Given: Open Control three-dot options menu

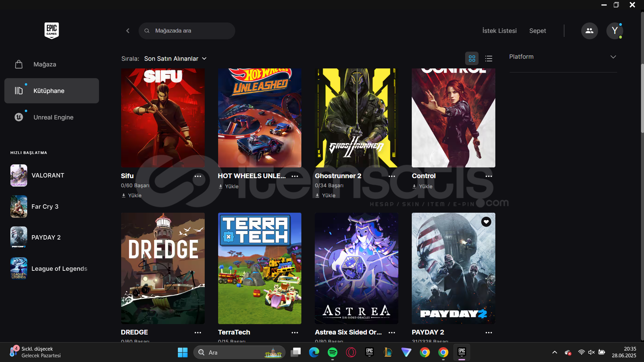Looking at the screenshot, I should click(x=489, y=176).
